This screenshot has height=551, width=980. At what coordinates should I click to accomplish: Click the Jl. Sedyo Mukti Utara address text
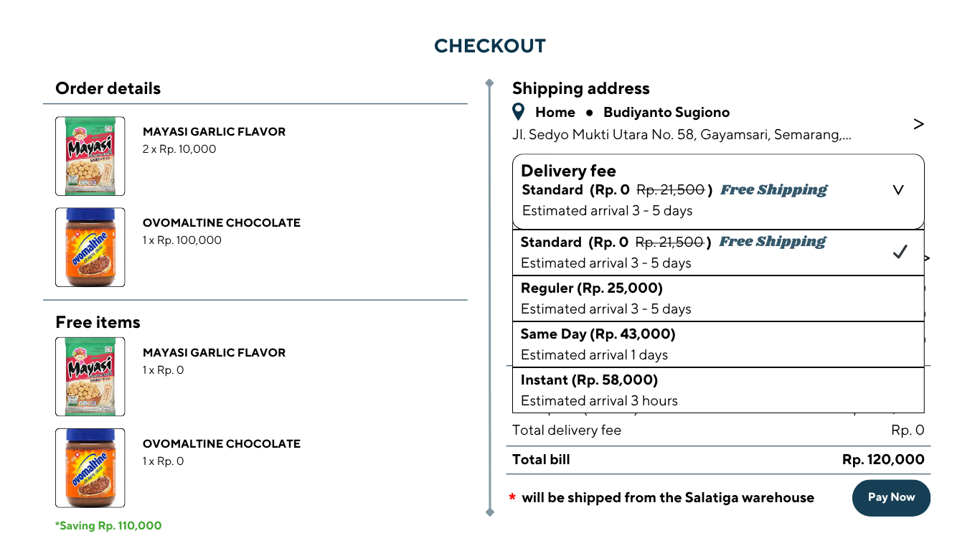coord(682,135)
